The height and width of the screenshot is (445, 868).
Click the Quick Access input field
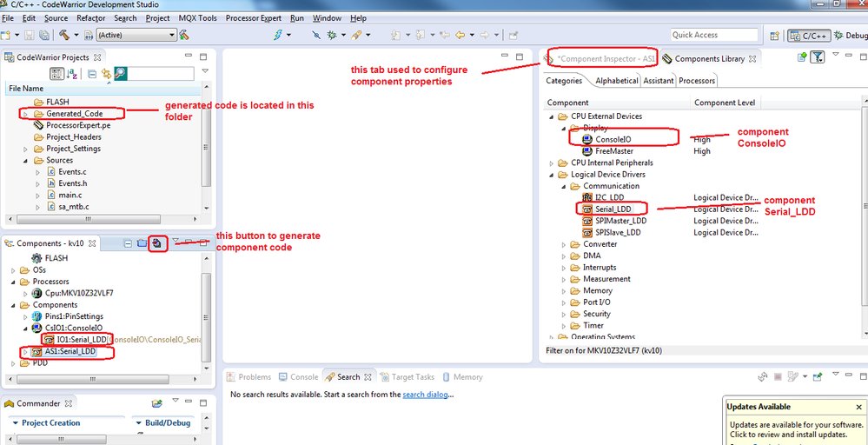pos(715,35)
